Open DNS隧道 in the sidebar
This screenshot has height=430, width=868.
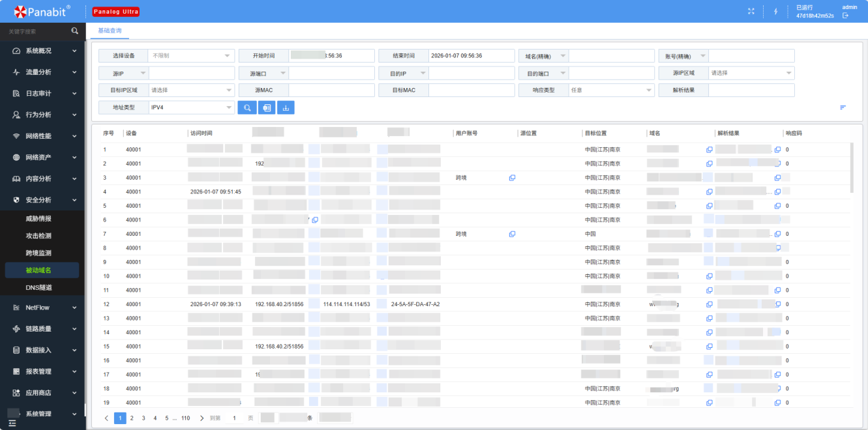pyautogui.click(x=38, y=287)
